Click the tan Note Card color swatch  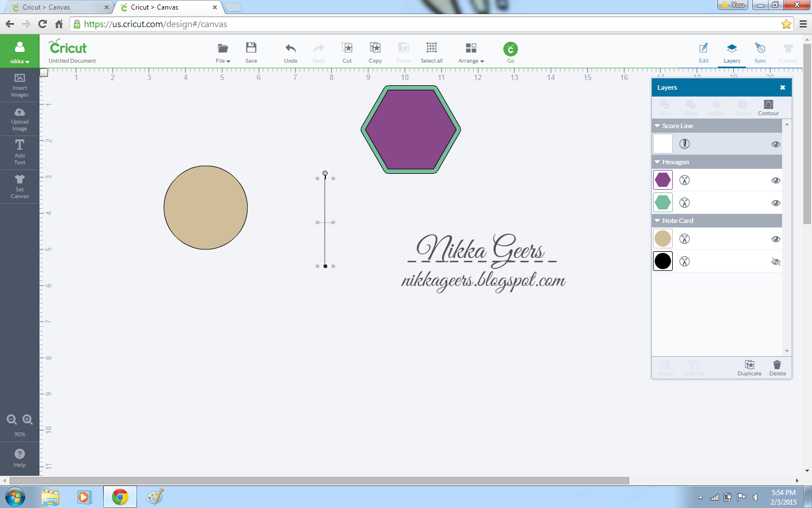663,238
